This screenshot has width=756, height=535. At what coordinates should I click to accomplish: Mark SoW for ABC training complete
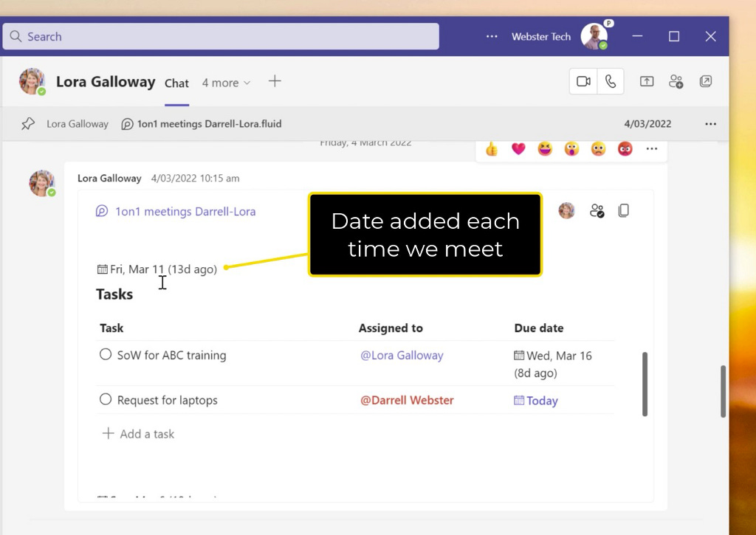tap(106, 354)
